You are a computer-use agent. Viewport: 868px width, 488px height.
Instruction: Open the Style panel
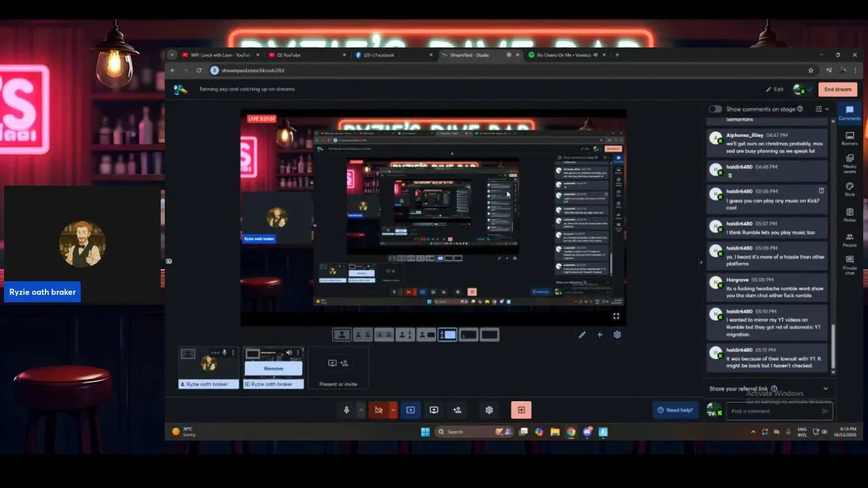(x=850, y=190)
